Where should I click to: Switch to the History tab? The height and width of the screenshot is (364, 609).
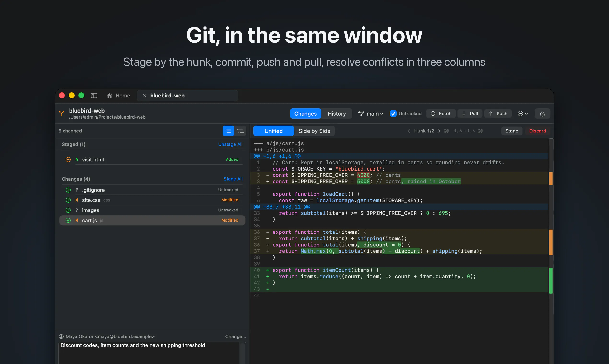[x=337, y=114]
